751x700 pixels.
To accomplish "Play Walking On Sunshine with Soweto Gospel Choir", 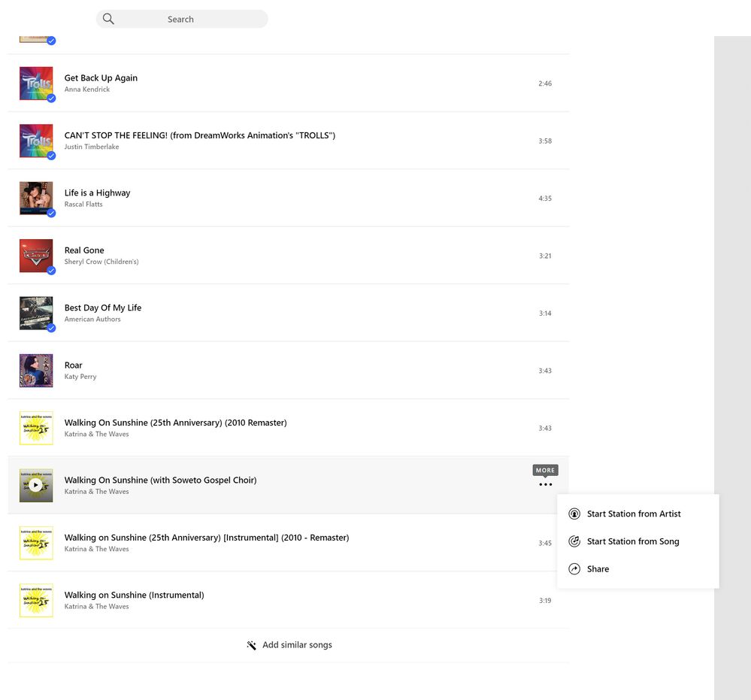I will click(x=36, y=485).
